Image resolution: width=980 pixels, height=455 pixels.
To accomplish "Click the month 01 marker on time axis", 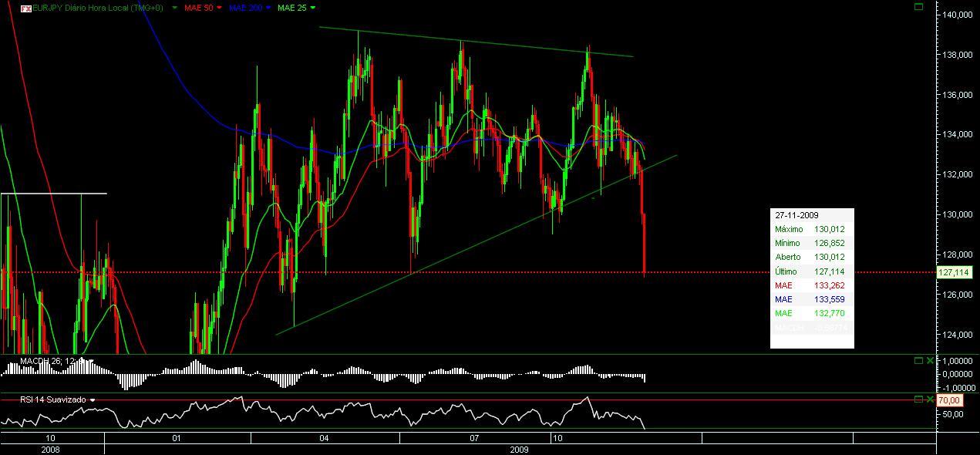I will pos(177,438).
